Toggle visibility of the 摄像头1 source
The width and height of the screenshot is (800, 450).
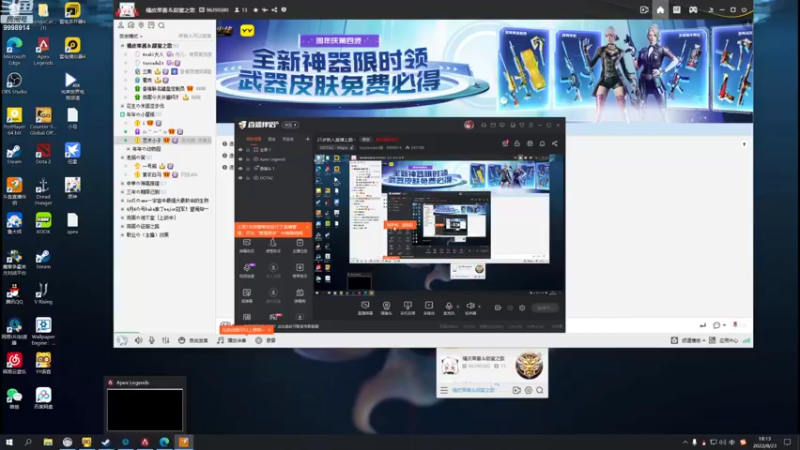point(241,168)
